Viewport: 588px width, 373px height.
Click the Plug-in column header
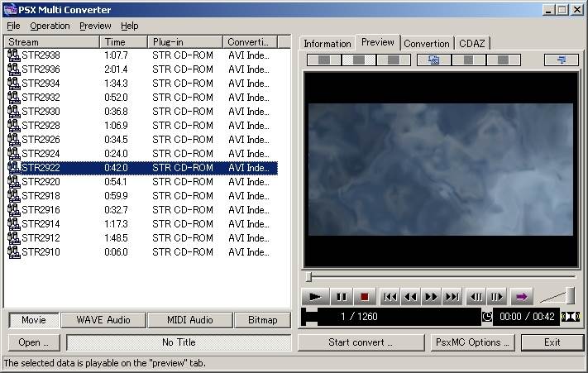pos(185,42)
